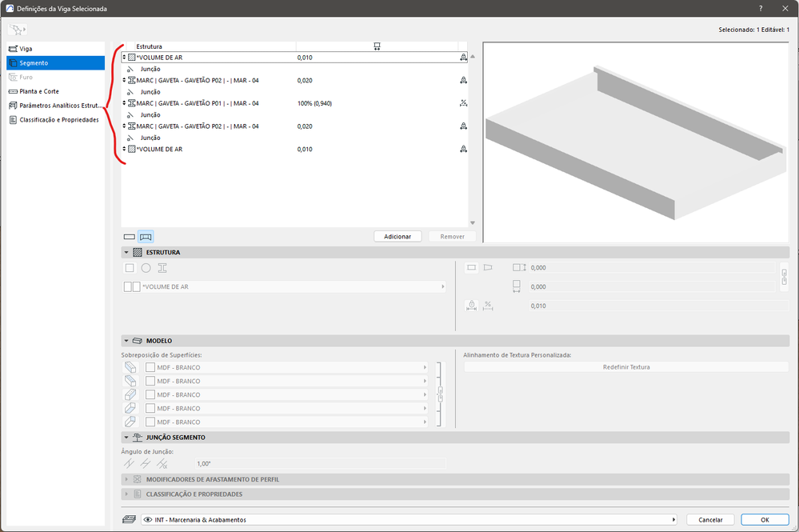The image size is (799, 532).
Task: Select proportional length percent icon
Action: tap(488, 306)
